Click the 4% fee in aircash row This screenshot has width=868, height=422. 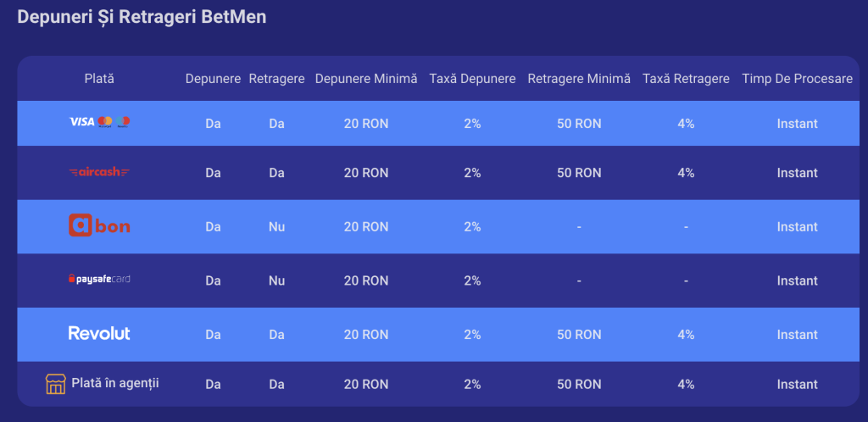(686, 173)
